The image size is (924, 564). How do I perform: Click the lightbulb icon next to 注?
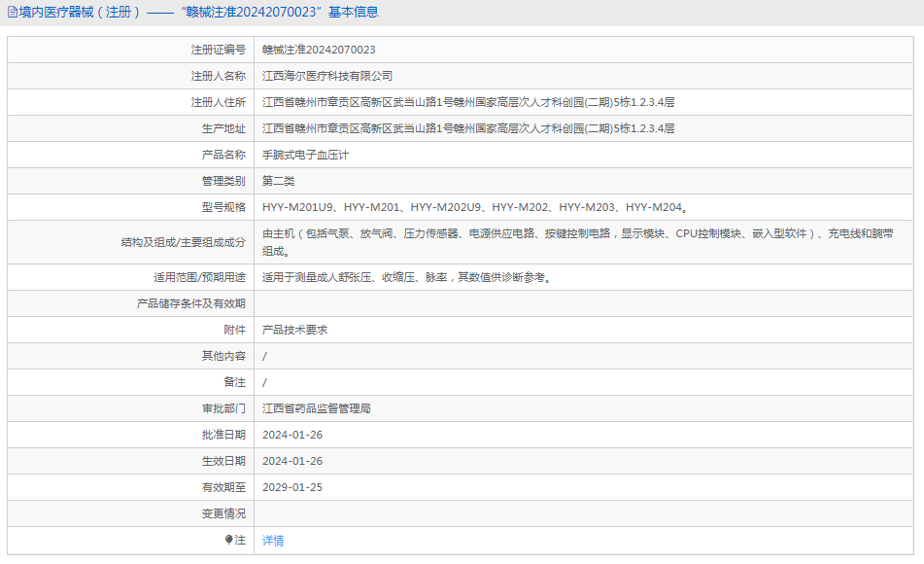click(x=228, y=540)
